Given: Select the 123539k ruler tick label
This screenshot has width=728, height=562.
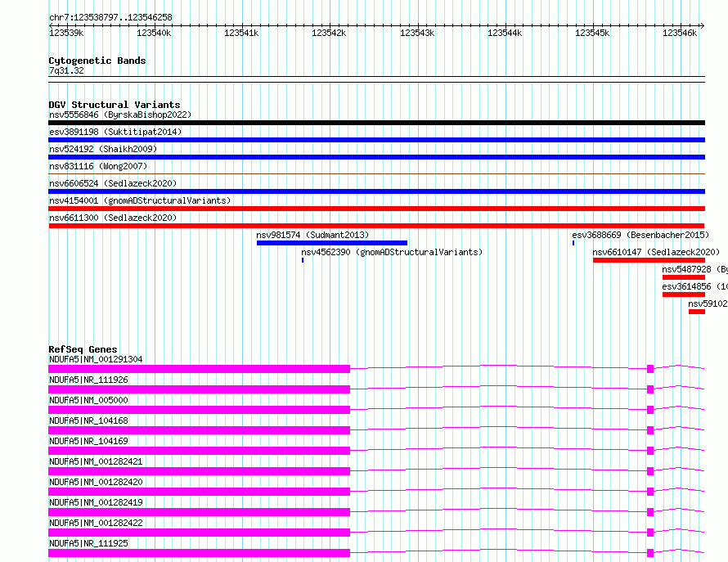Looking at the screenshot, I should (x=66, y=33).
